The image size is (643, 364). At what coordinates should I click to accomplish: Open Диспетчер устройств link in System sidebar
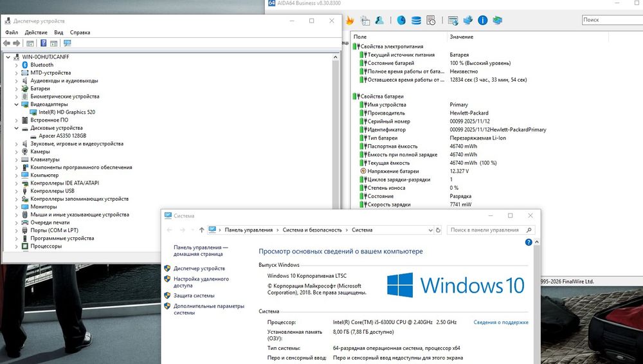199,268
